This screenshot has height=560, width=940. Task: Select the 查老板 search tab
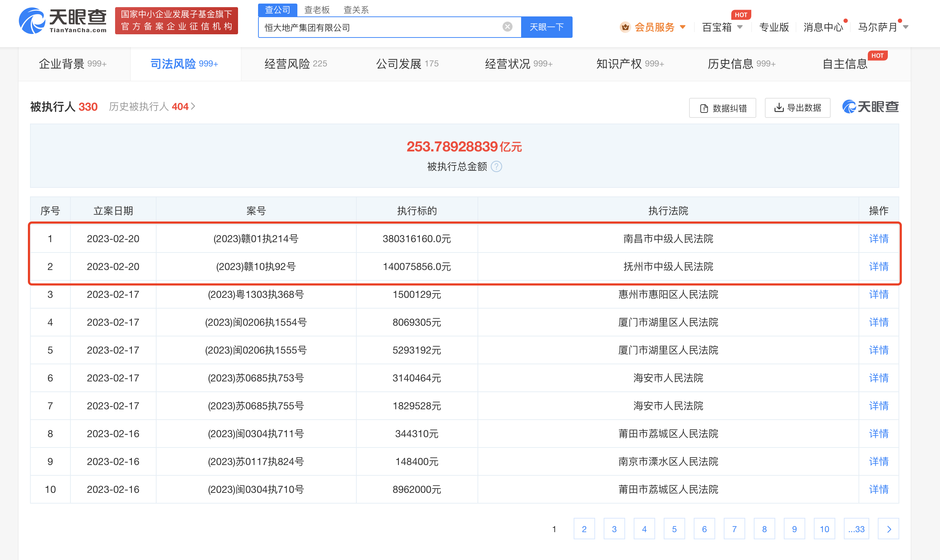317,10
